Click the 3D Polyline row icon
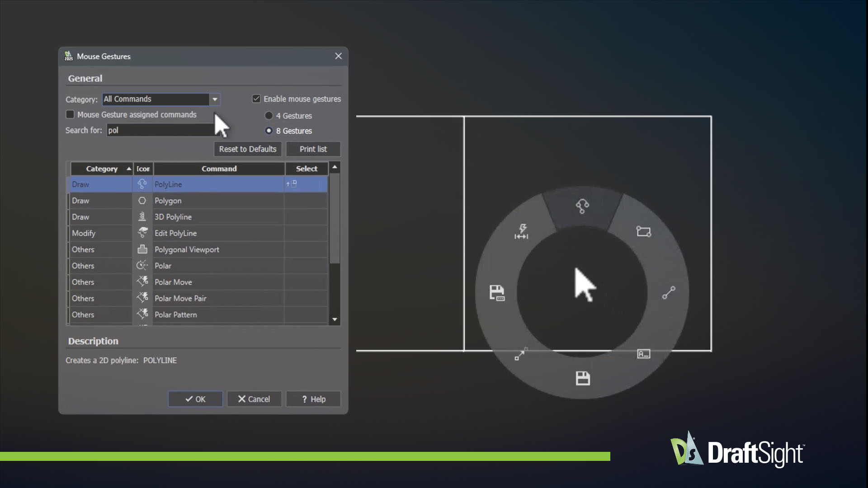Screen dimensions: 868x488 142,216
